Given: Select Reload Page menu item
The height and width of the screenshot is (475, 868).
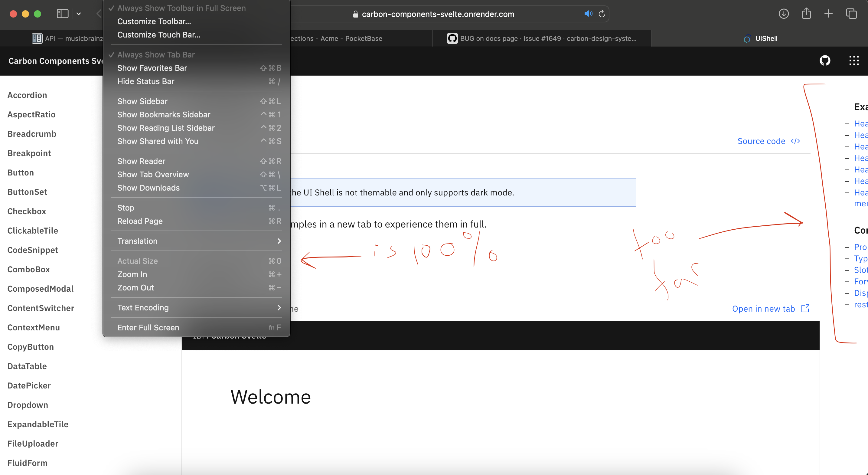Looking at the screenshot, I should coord(196,221).
